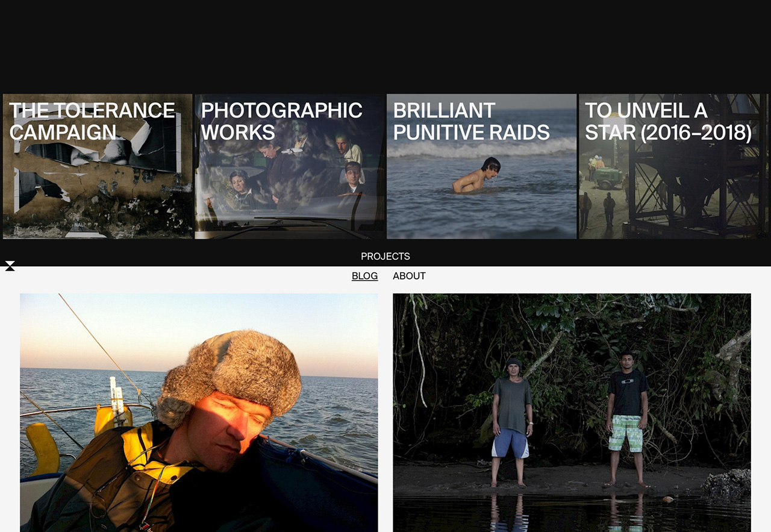Go to the BLOG page

pyautogui.click(x=364, y=276)
